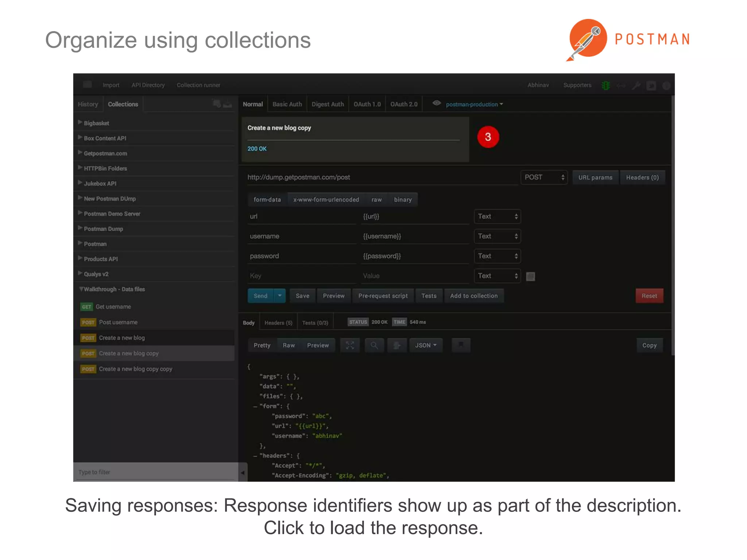Click the round icon at top bar's far right

[x=666, y=86]
